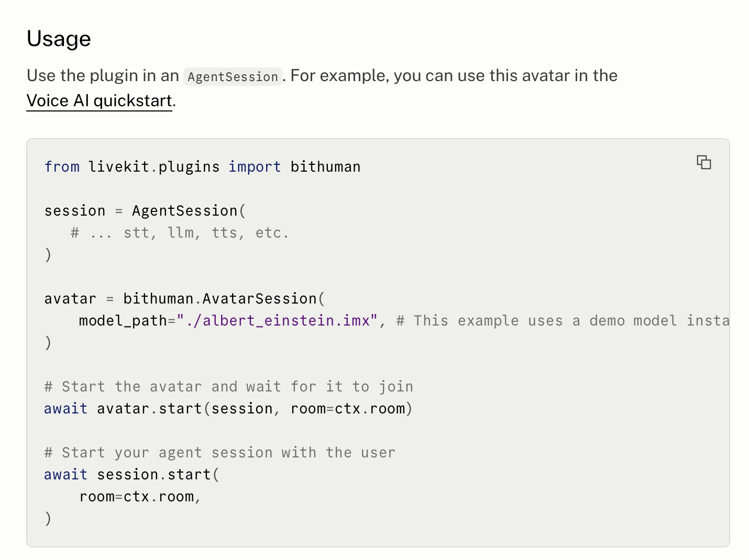Open the Voice AI quickstart link
The width and height of the screenshot is (749, 560).
click(100, 100)
